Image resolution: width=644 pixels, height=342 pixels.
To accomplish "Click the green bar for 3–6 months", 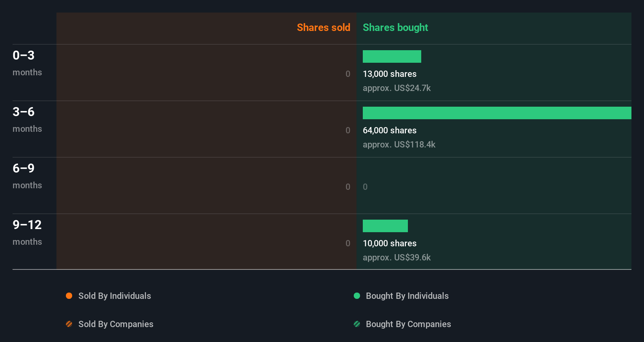I will [x=497, y=113].
